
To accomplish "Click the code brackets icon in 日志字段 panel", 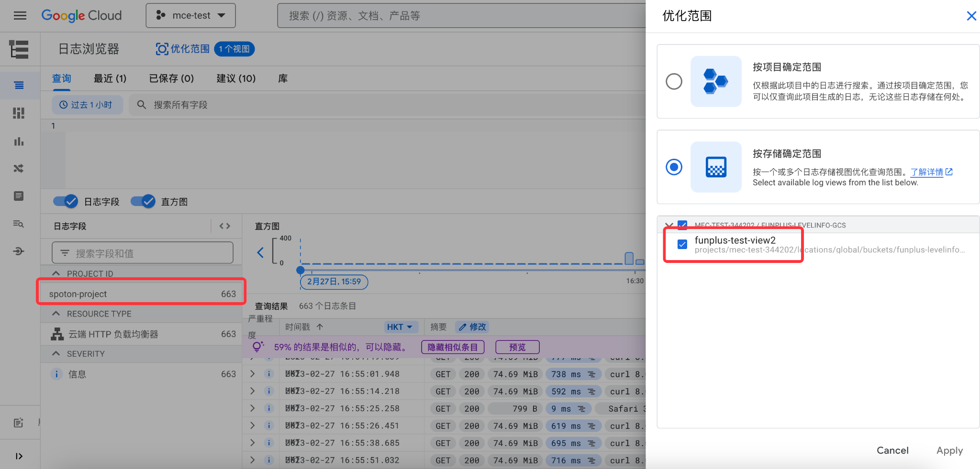I will (225, 226).
